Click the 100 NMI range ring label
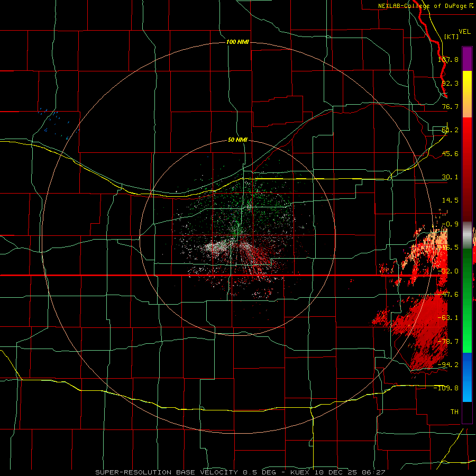476x476 pixels. [237, 42]
